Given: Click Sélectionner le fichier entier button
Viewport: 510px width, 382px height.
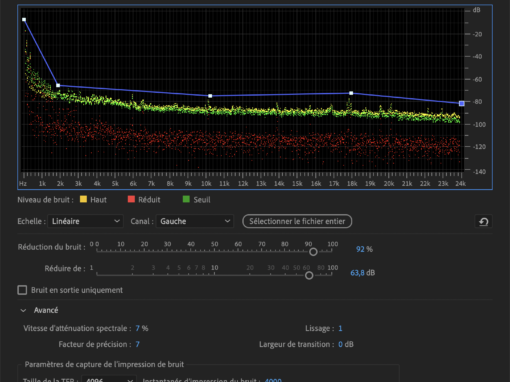Looking at the screenshot, I should click(297, 221).
